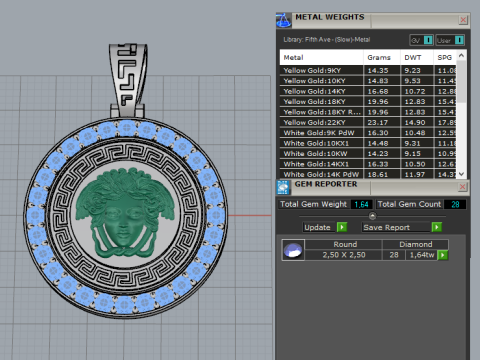The image size is (480, 360).
Task: Select the White Gold:10KX1 row
Action: [368, 143]
